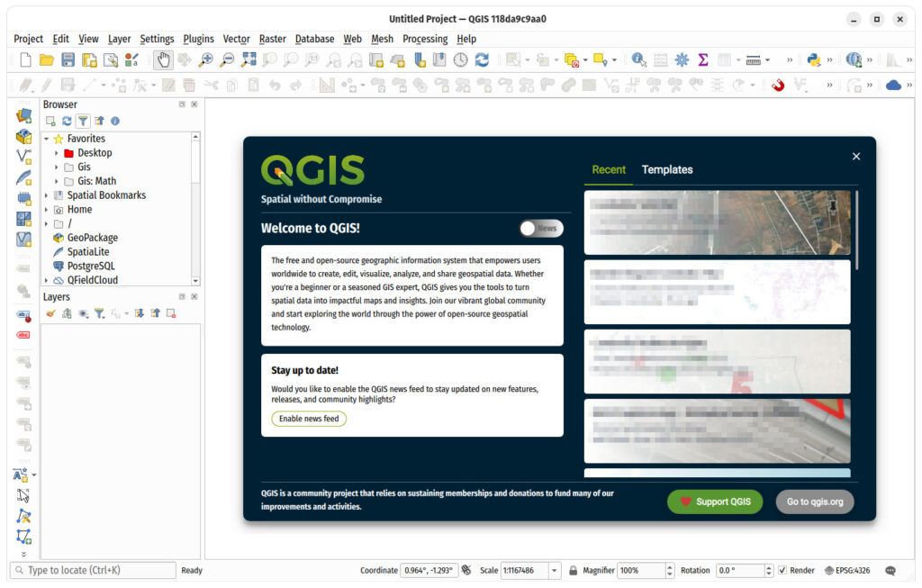Viewport: 922px width, 588px height.
Task: Collapse the Favorites tree node
Action: point(46,139)
